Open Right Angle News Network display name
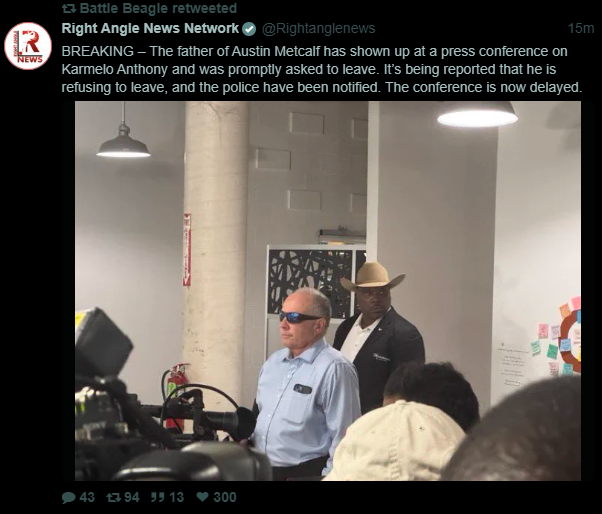The height and width of the screenshot is (514, 602). pyautogui.click(x=150, y=28)
